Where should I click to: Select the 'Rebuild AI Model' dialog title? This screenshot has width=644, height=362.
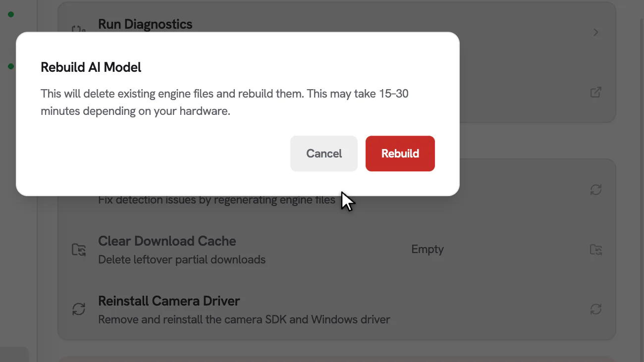[91, 67]
